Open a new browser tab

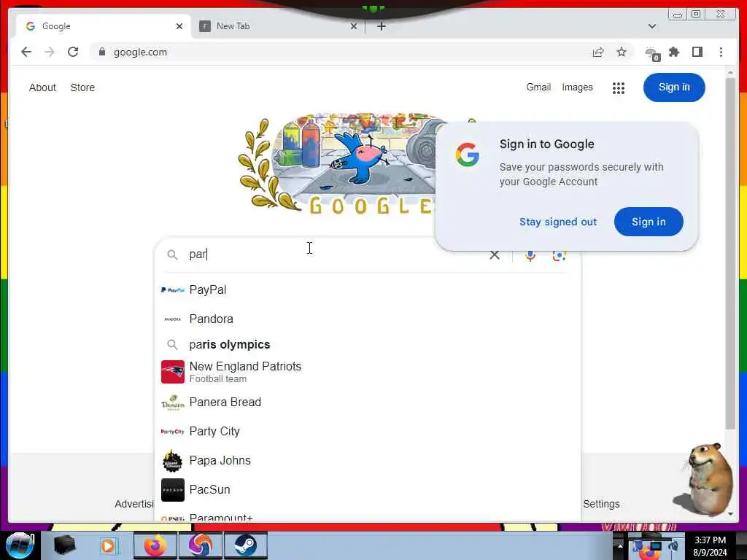click(381, 26)
